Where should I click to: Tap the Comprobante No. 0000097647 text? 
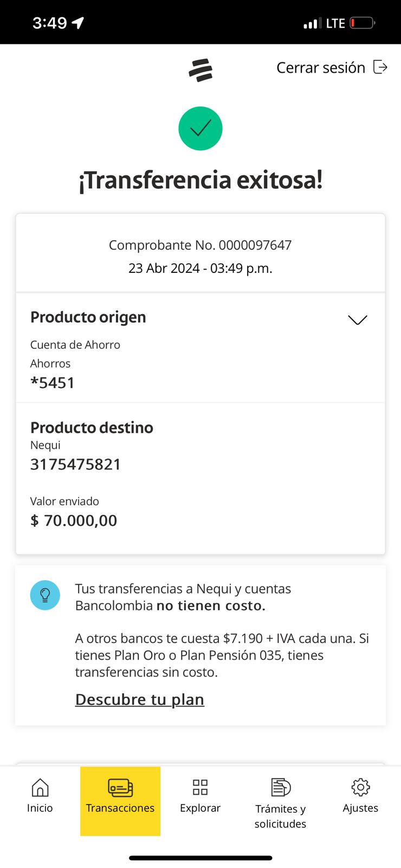point(200,245)
